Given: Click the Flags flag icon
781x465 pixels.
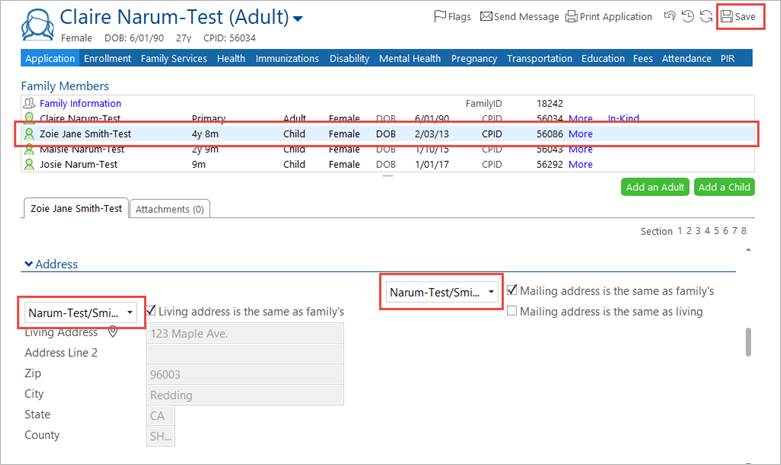Looking at the screenshot, I should pyautogui.click(x=439, y=17).
